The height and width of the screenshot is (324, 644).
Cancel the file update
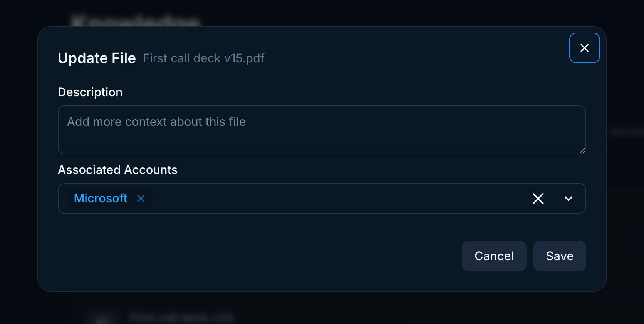pyautogui.click(x=494, y=256)
